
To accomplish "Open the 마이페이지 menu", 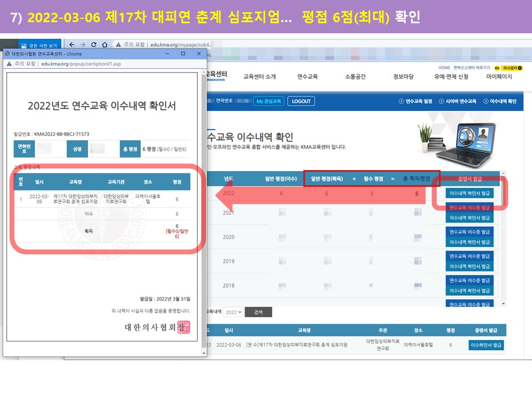I will (499, 77).
